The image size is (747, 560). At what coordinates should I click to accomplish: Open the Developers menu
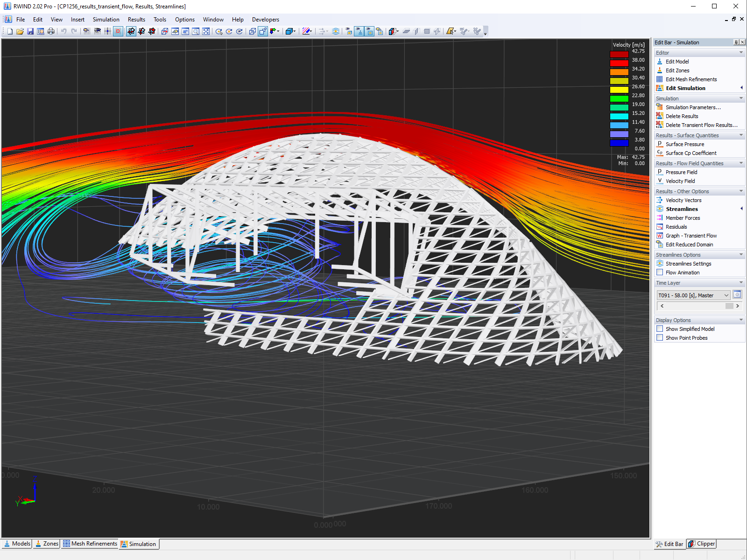(266, 20)
